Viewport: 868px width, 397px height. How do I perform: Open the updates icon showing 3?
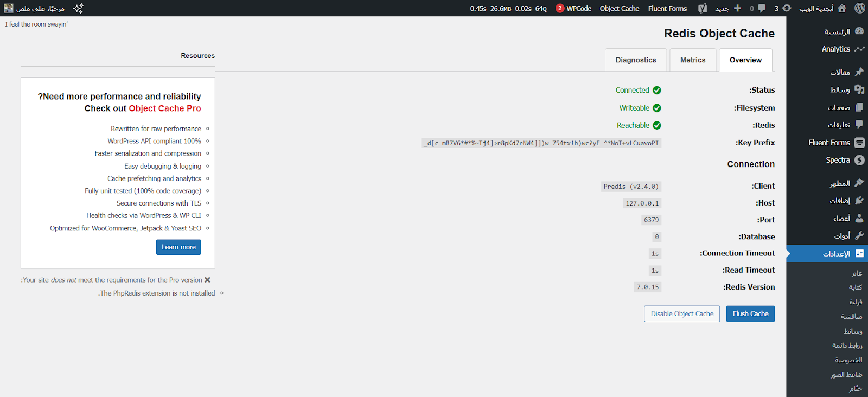pos(787,8)
